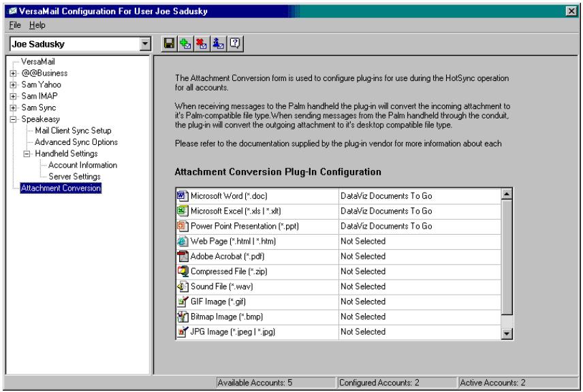This screenshot has height=392, width=583.
Task: Click the Web Page (*.html | *.htm) label
Action: click(x=233, y=241)
